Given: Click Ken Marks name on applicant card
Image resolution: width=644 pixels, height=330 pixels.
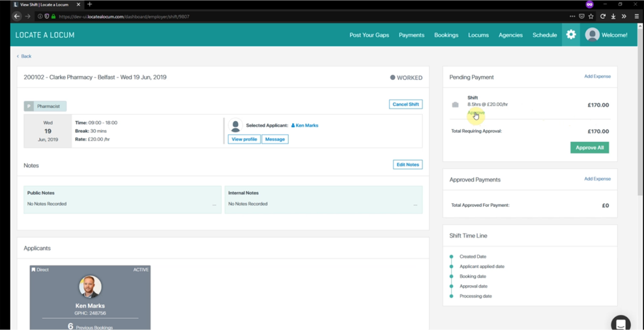Looking at the screenshot, I should pos(90,306).
